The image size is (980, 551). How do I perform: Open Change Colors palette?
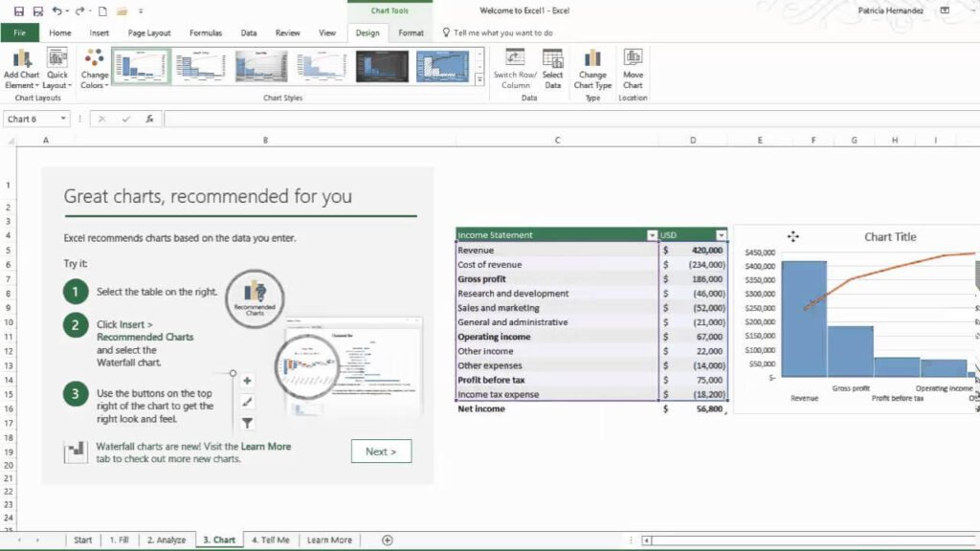tap(95, 69)
